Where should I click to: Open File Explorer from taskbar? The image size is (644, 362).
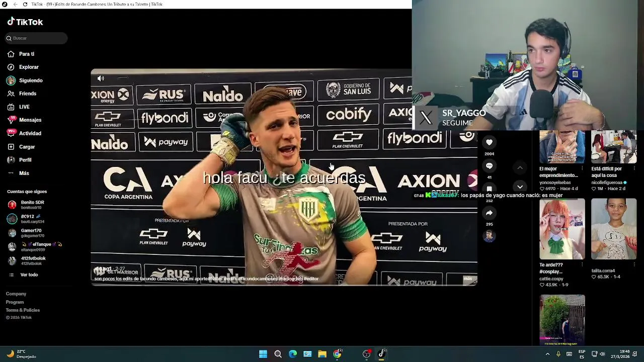click(x=323, y=354)
